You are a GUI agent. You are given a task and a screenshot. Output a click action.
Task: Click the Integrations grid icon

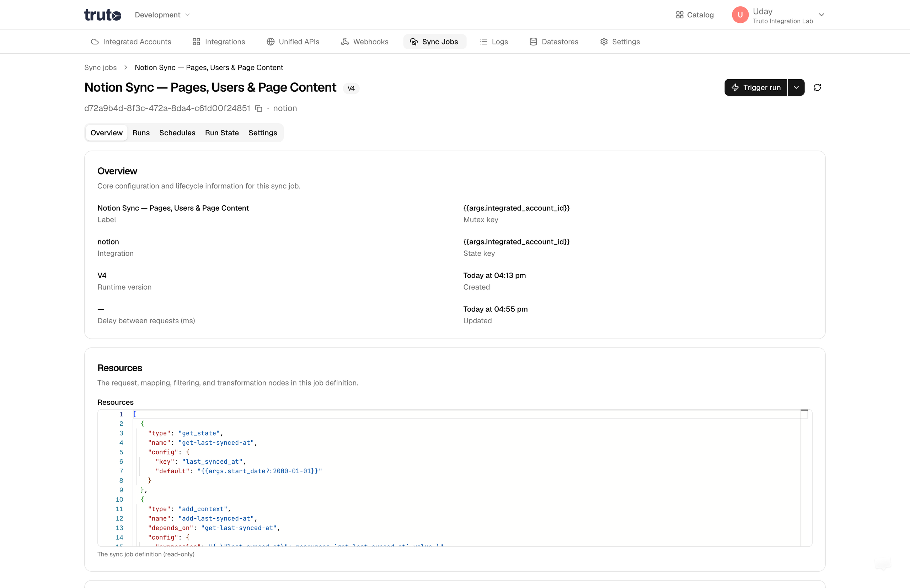(x=196, y=42)
